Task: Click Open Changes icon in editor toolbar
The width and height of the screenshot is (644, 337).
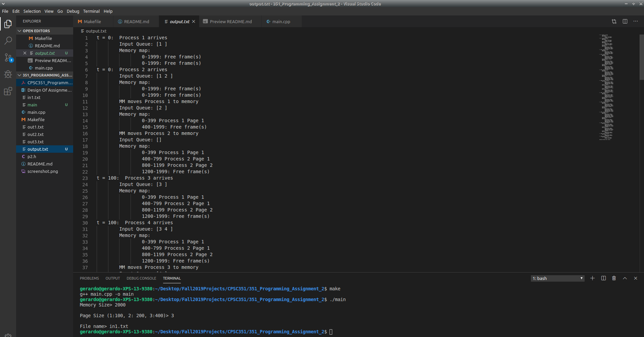Action: [614, 21]
